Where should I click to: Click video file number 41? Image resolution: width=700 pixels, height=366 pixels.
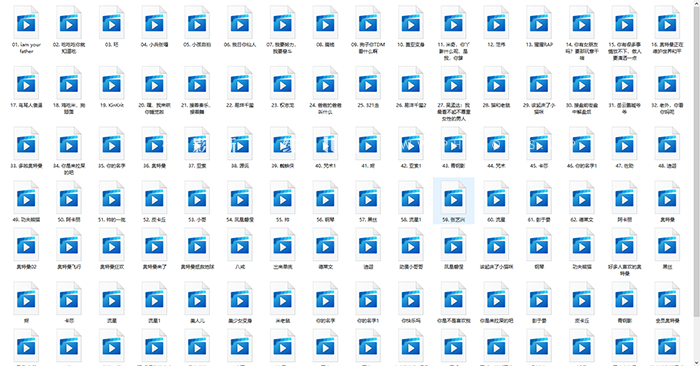pyautogui.click(x=368, y=147)
